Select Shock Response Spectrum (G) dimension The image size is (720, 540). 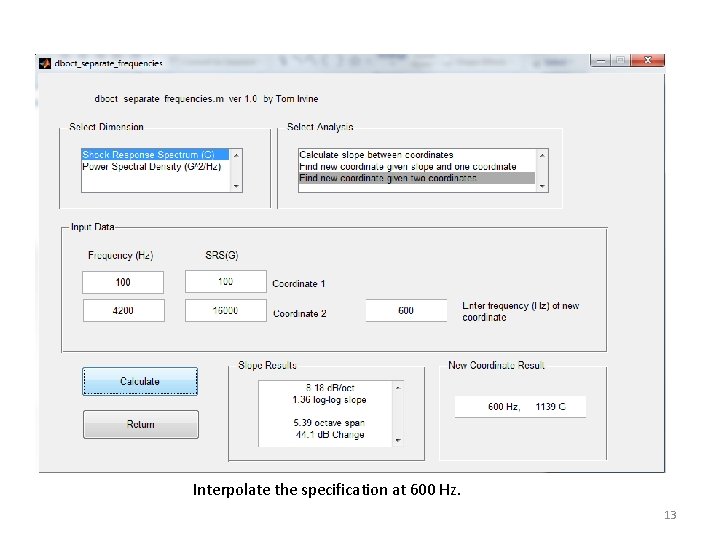[x=155, y=154]
